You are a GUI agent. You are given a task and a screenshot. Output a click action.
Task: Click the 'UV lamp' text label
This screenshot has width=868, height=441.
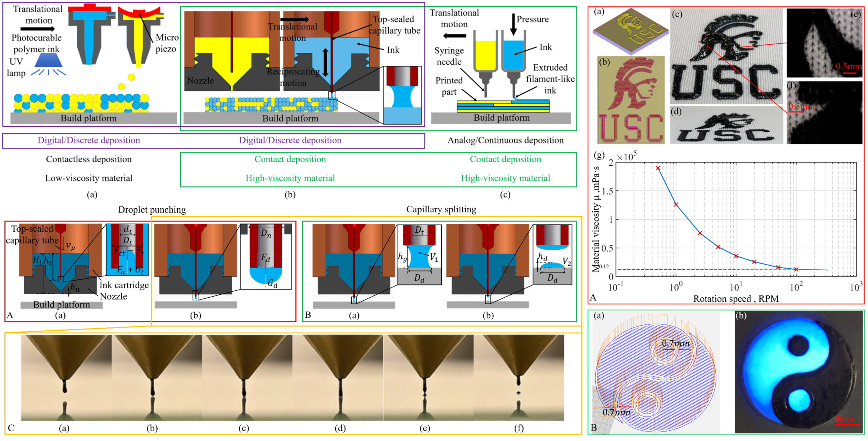(x=16, y=67)
